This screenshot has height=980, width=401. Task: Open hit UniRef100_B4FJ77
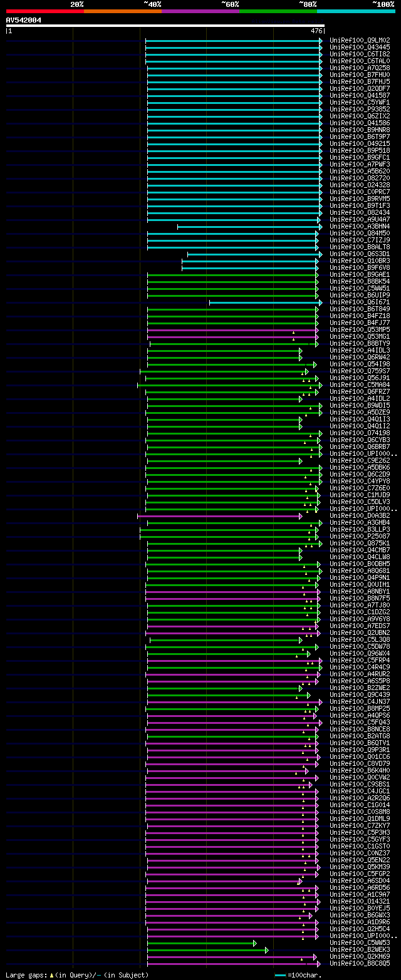click(x=360, y=322)
